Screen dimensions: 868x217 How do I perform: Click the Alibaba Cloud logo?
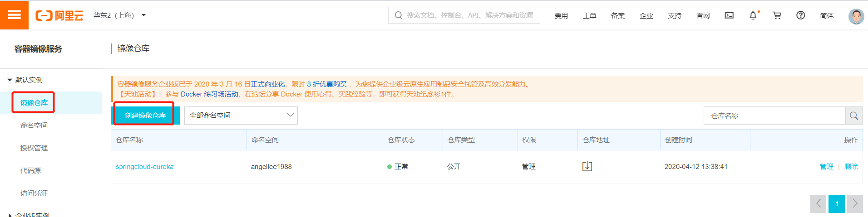click(x=59, y=16)
